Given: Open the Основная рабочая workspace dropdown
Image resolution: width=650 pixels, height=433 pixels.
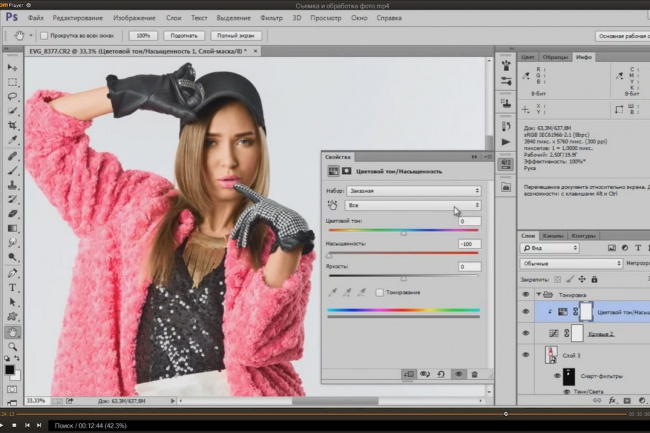Looking at the screenshot, I should pos(623,36).
